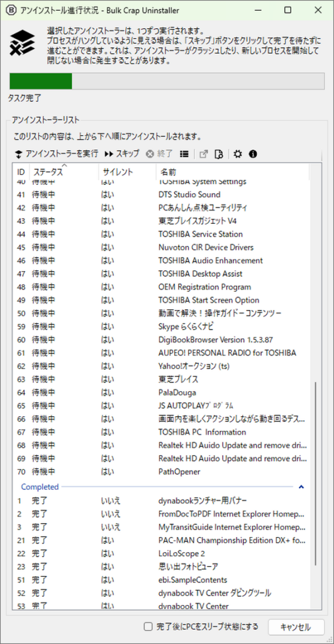The width and height of the screenshot is (334, 644).
Task: Select PAC-MAN Championship Edition DX+ row
Action: pyautogui.click(x=162, y=540)
